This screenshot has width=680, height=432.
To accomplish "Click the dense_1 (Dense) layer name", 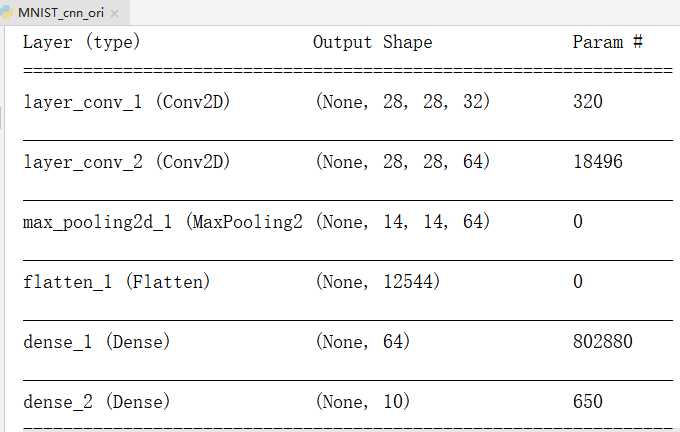I will click(97, 342).
